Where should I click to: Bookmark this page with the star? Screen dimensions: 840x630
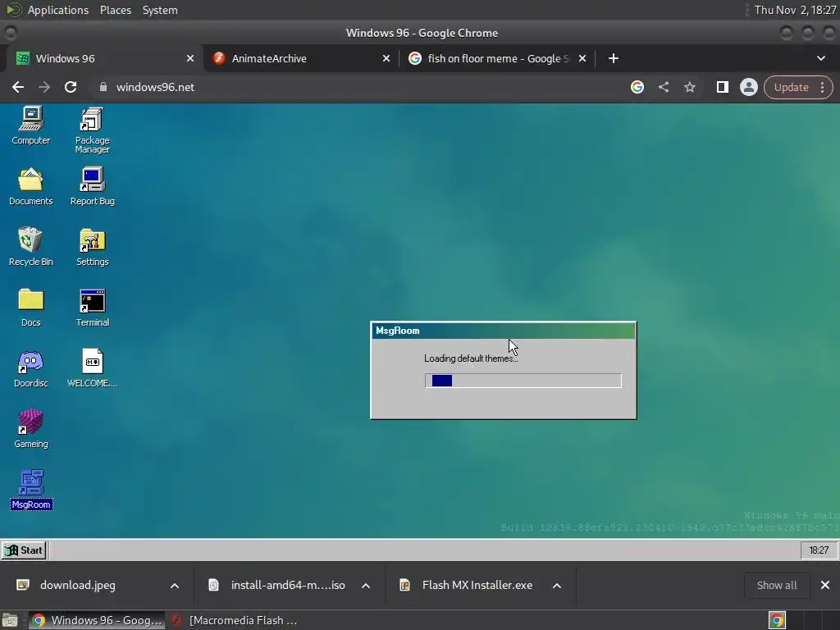coord(689,87)
